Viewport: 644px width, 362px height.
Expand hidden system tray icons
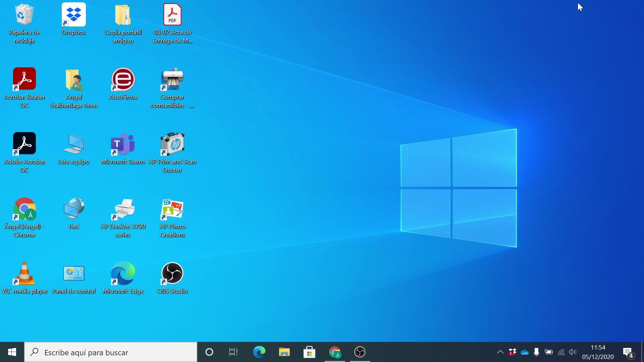[x=500, y=352]
